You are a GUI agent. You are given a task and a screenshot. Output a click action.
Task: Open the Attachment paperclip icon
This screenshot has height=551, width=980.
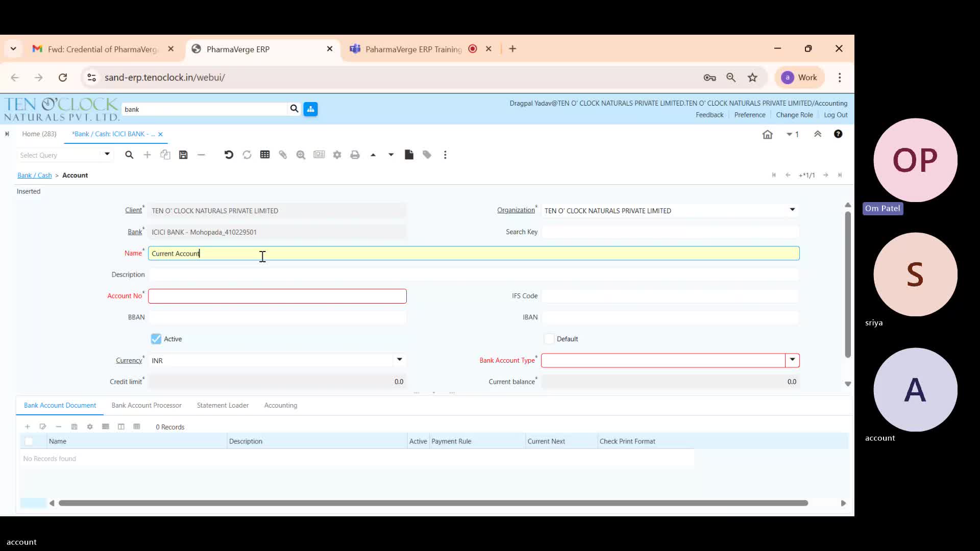coord(283,155)
